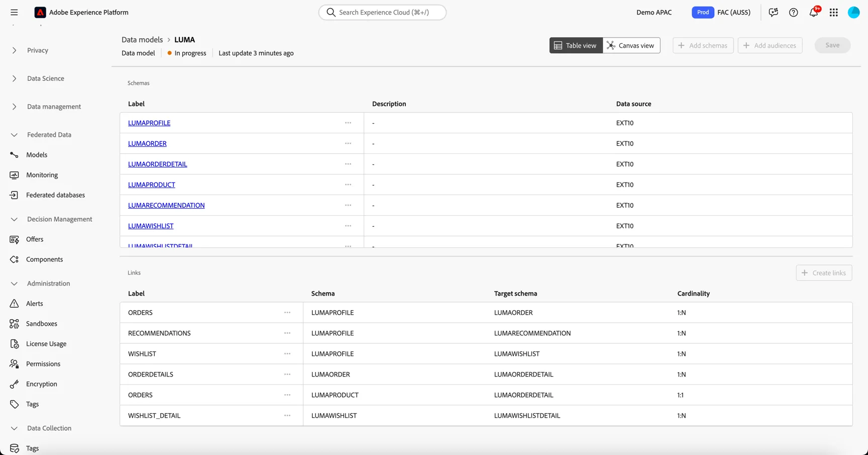This screenshot has width=868, height=455.
Task: Open Components in sidebar
Action: (44, 259)
